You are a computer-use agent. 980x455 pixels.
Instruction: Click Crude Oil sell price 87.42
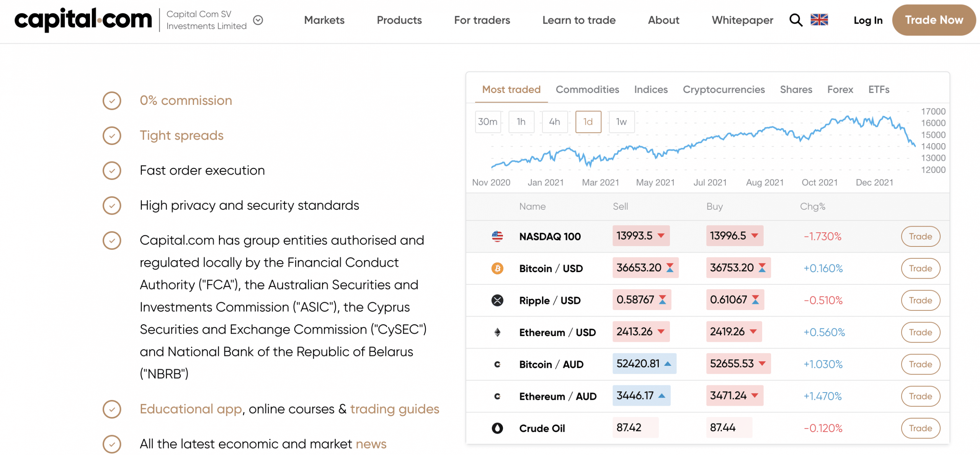point(635,427)
